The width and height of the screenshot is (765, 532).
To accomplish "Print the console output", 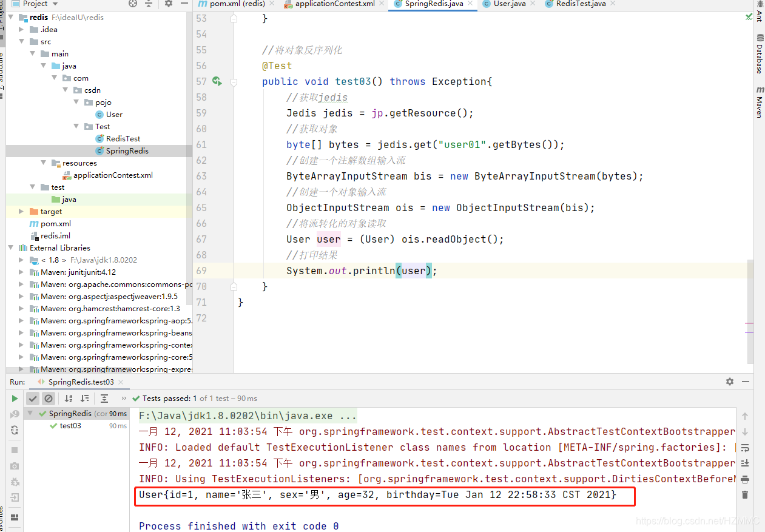I will pyautogui.click(x=745, y=479).
